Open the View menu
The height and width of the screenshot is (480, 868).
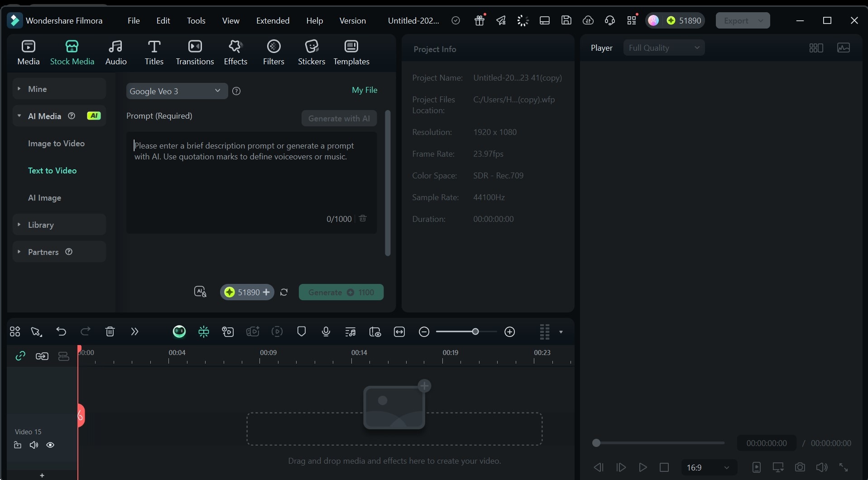(230, 20)
